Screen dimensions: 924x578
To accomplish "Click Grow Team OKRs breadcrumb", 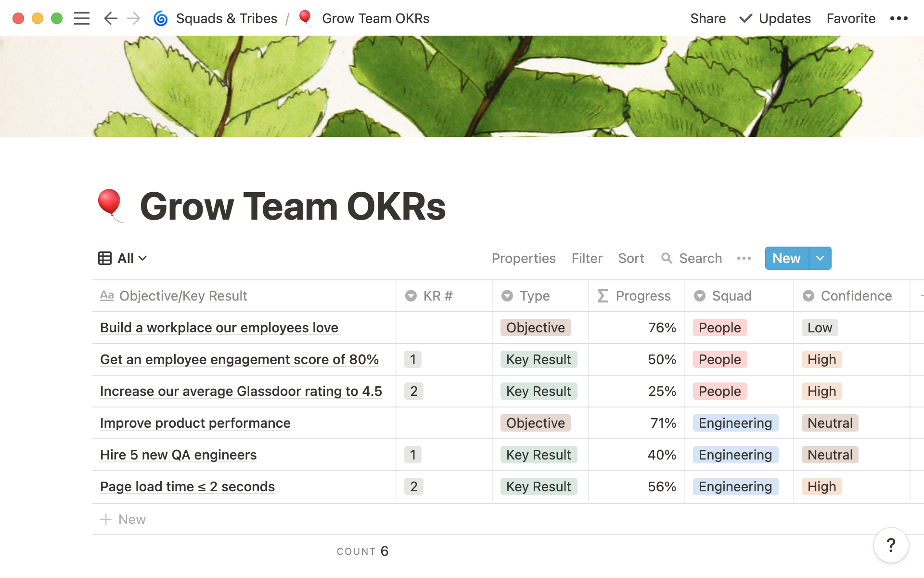I will coord(375,18).
